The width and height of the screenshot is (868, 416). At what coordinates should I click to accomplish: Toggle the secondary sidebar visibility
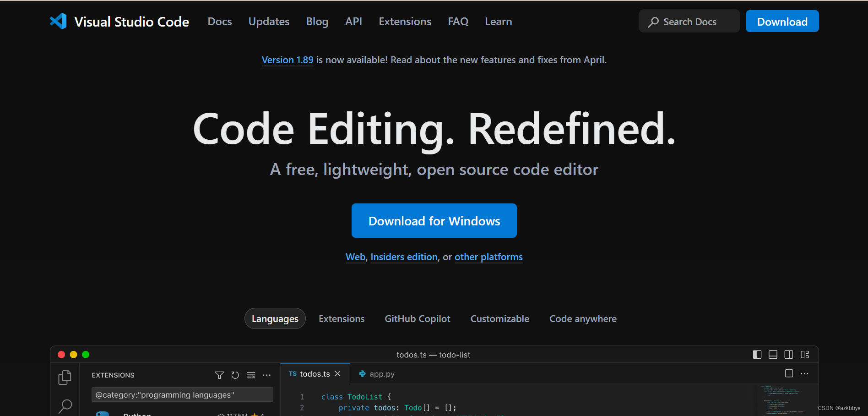788,354
